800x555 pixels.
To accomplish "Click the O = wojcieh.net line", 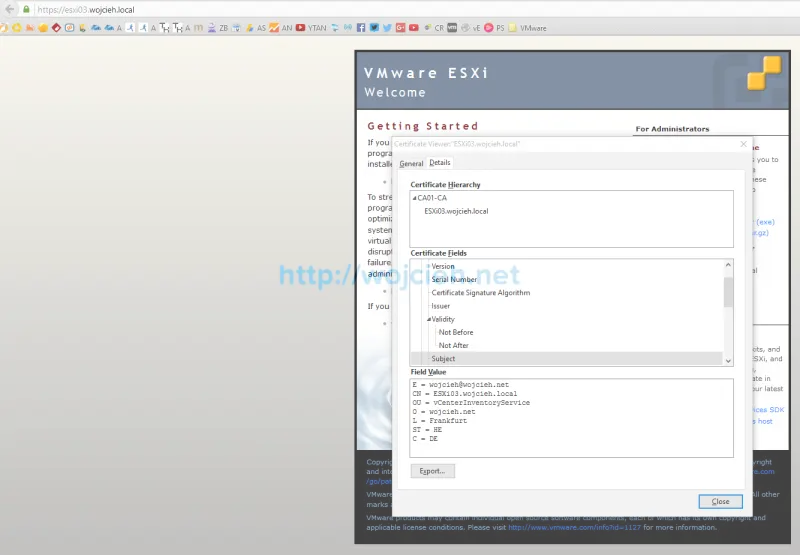I will [x=444, y=412].
